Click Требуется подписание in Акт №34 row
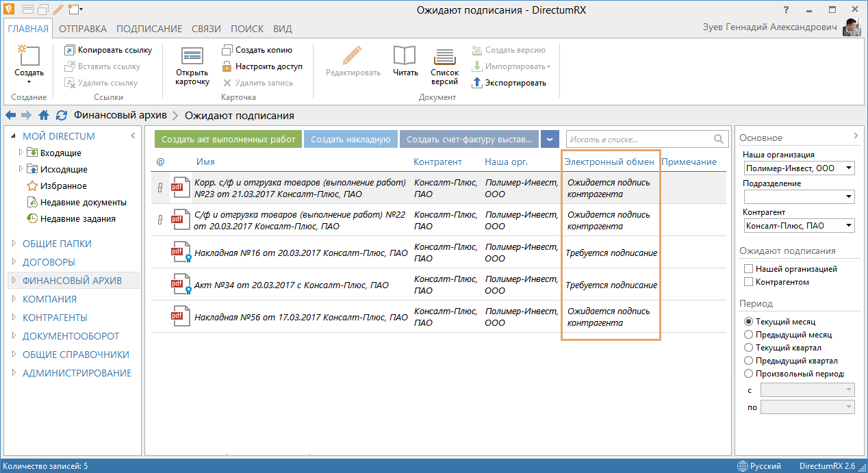This screenshot has height=473, width=868. pos(611,285)
